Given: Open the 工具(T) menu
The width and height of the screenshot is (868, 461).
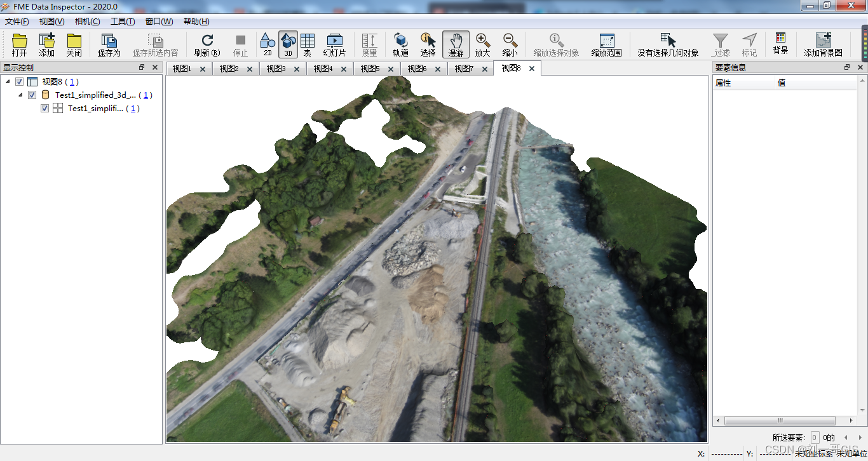Looking at the screenshot, I should [123, 22].
